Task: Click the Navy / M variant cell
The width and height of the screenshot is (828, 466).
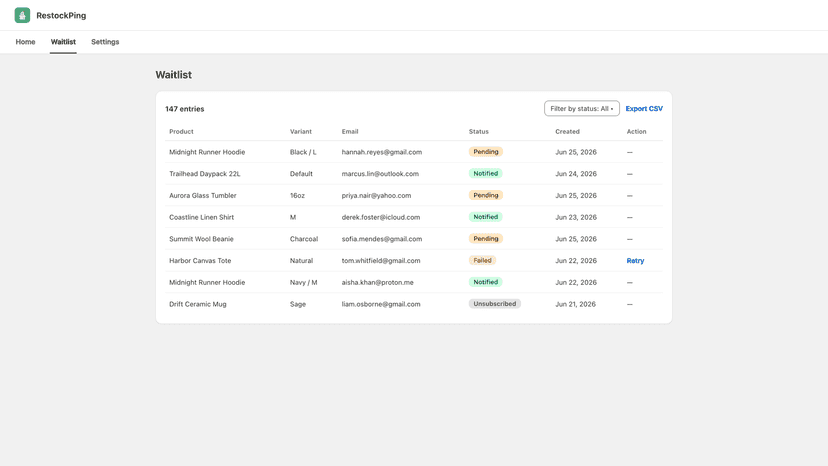Action: (304, 282)
